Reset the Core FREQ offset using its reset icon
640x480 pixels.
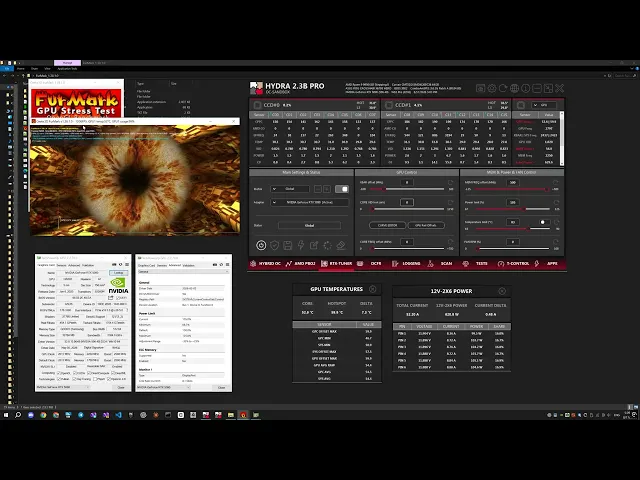(450, 242)
